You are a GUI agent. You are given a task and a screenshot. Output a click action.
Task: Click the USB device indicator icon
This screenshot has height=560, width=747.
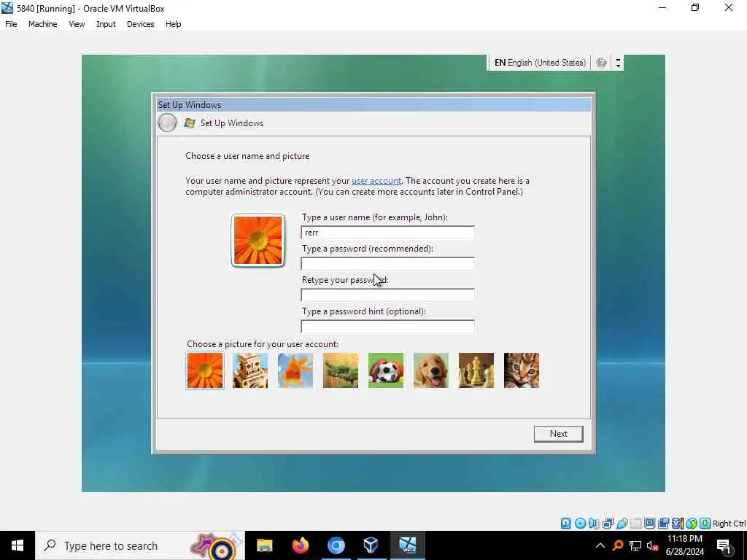click(x=622, y=524)
